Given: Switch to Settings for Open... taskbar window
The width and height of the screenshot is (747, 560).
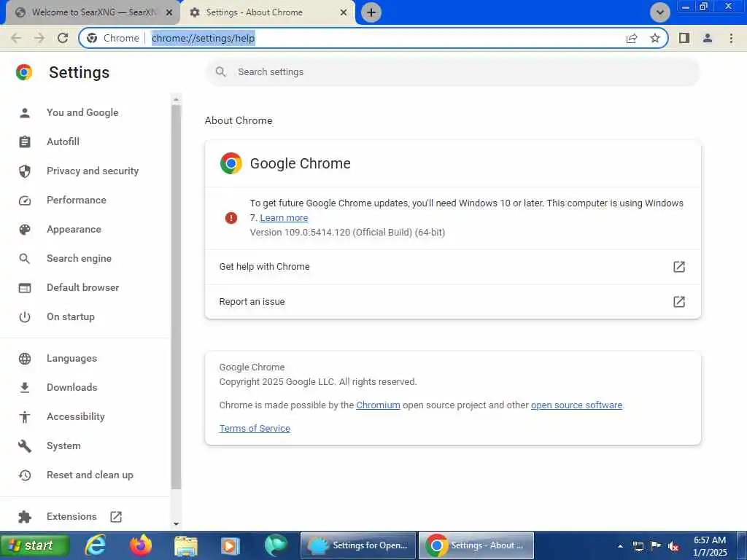Looking at the screenshot, I should (x=359, y=545).
